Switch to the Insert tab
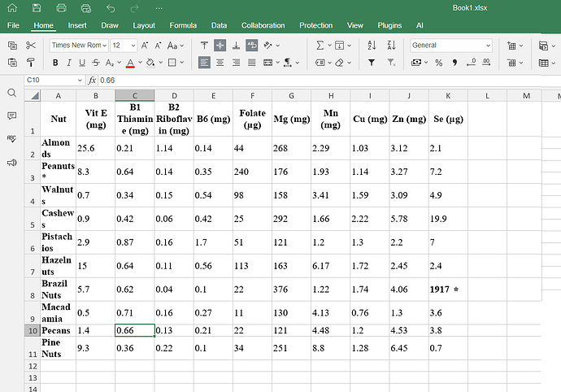The height and width of the screenshot is (392, 561). [x=77, y=25]
